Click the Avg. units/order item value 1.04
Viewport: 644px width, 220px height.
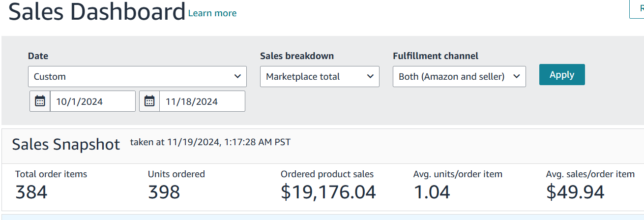point(432,192)
